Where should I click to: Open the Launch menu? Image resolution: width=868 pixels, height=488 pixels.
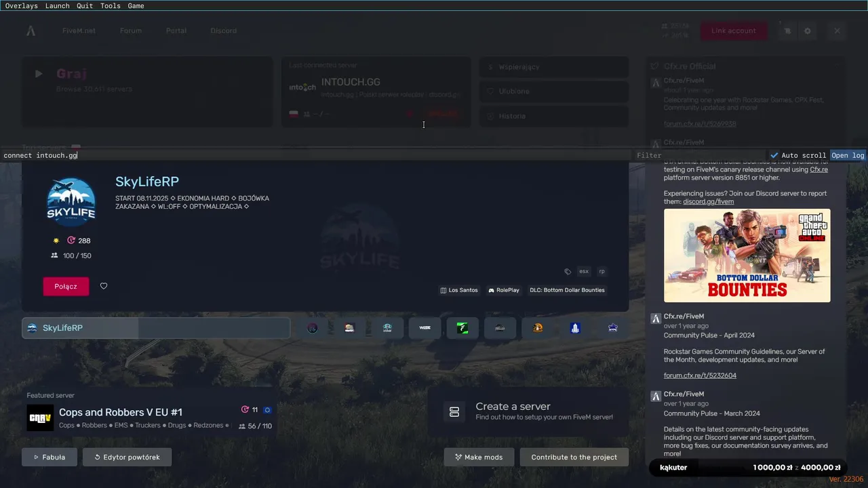pos(57,5)
